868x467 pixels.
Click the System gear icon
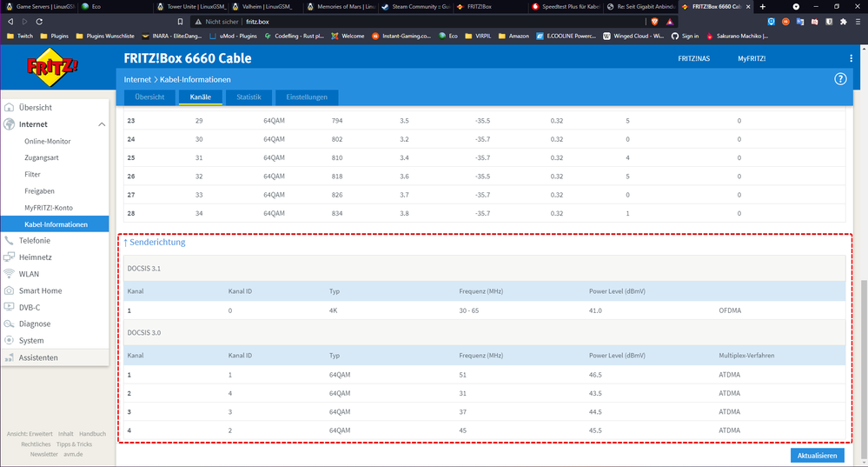9,340
